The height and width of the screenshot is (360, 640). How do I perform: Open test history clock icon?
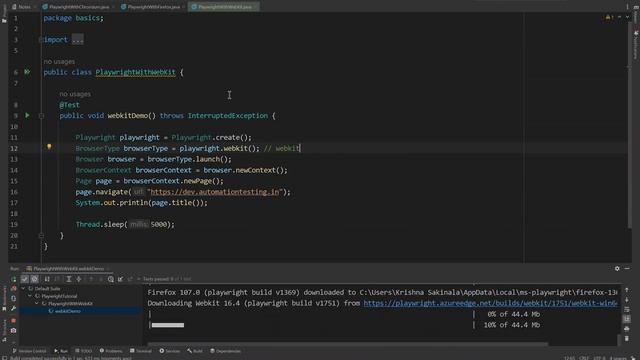pyautogui.click(x=111, y=279)
